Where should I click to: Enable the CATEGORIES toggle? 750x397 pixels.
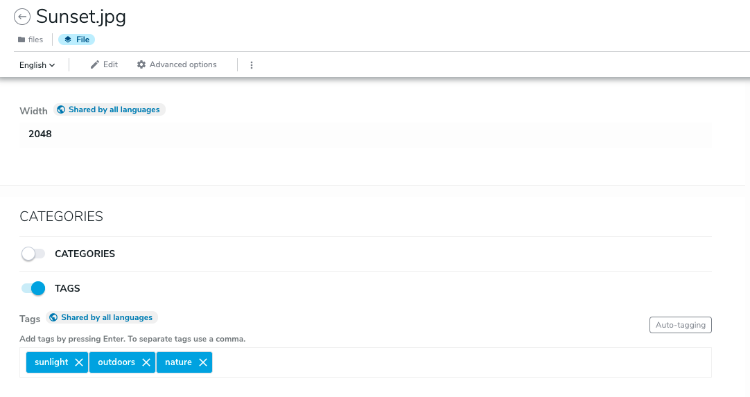click(x=33, y=254)
